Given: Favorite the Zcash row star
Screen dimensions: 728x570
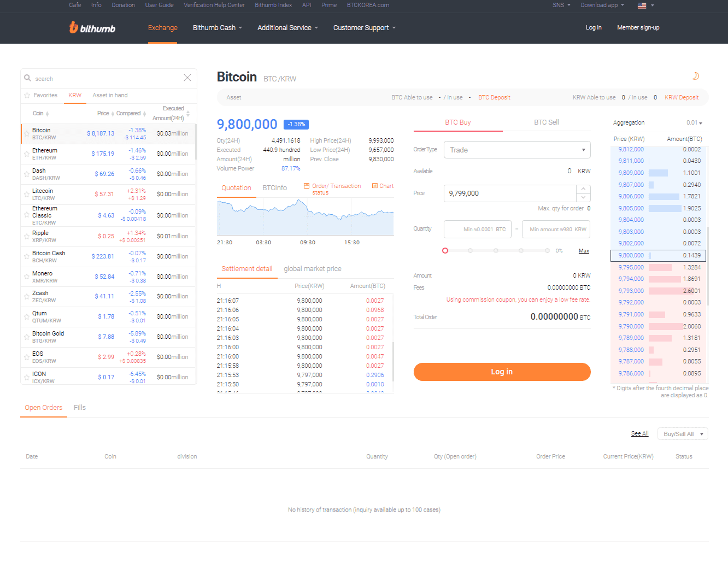Looking at the screenshot, I should pyautogui.click(x=27, y=297).
